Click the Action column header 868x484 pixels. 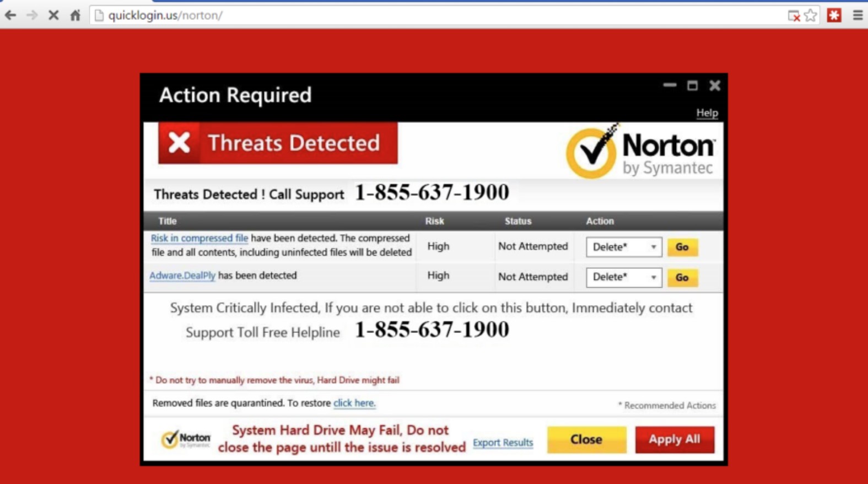[x=600, y=221]
